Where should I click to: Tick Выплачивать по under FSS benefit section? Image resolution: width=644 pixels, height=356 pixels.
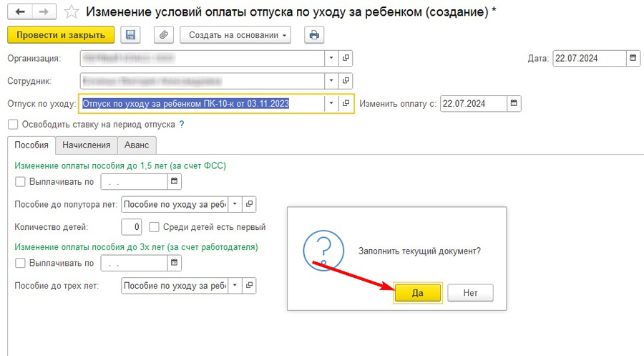coord(20,181)
